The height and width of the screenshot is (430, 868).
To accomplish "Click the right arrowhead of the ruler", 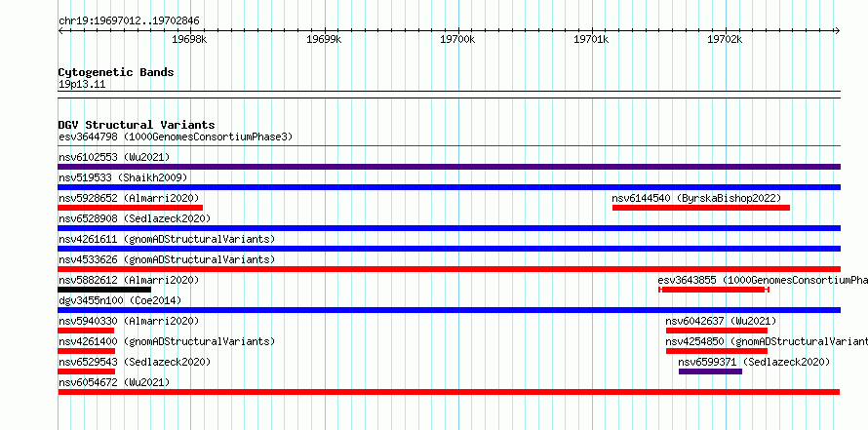I will (x=837, y=31).
